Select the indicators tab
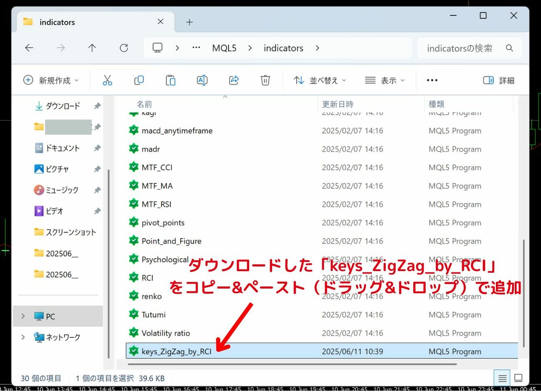 point(56,22)
